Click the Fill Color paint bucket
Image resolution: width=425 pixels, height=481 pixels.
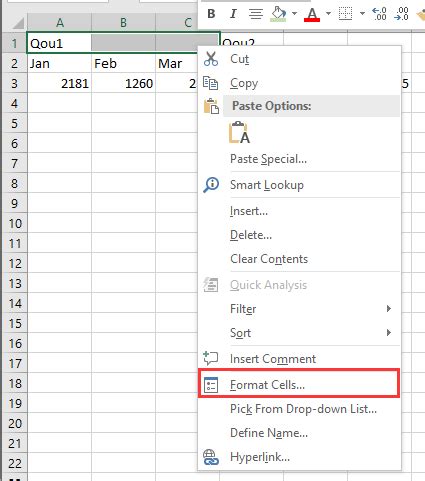278,14
